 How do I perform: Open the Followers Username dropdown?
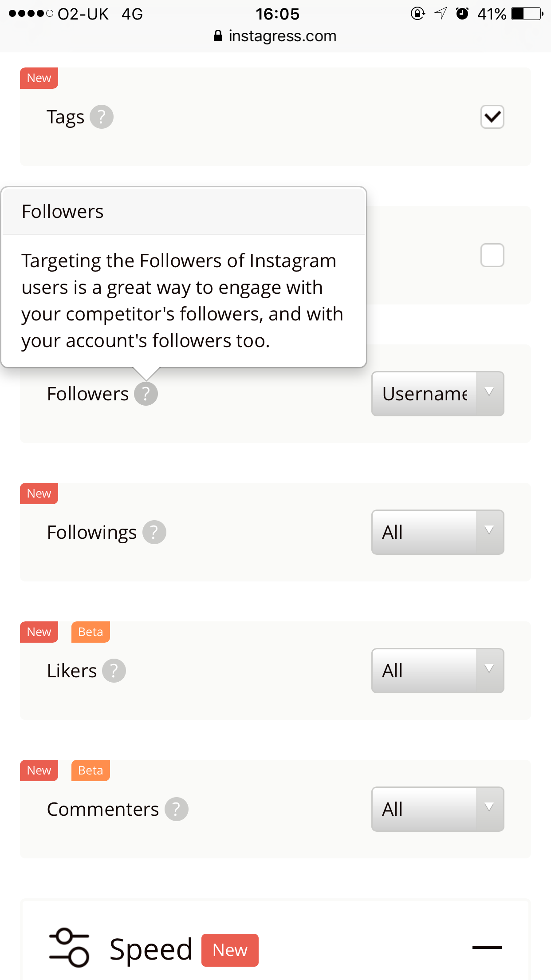point(438,394)
